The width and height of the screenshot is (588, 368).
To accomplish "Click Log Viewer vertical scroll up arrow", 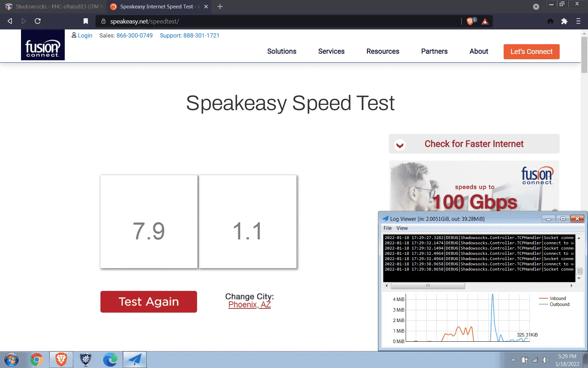I will pyautogui.click(x=579, y=238).
